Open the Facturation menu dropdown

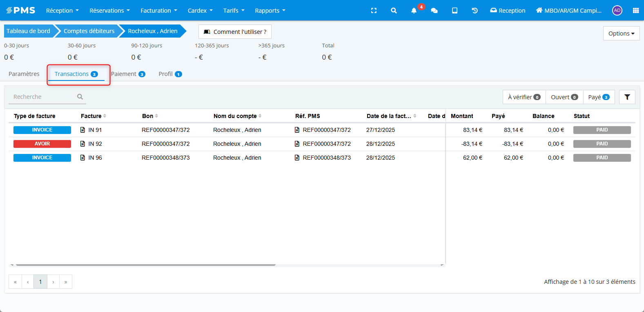[158, 11]
